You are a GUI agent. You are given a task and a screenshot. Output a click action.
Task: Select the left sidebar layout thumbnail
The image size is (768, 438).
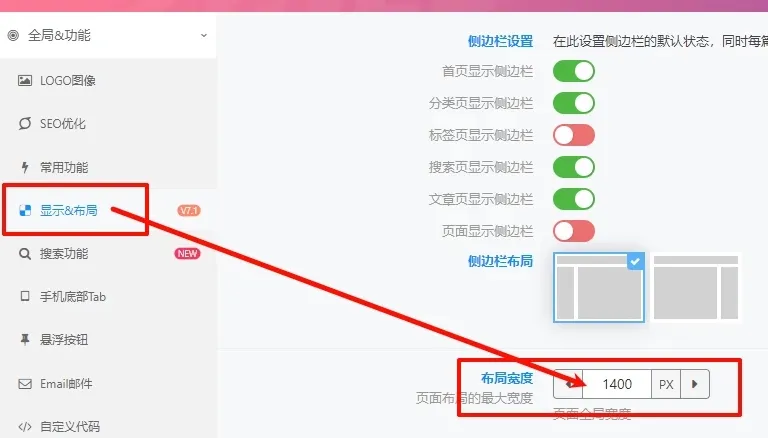pos(599,288)
